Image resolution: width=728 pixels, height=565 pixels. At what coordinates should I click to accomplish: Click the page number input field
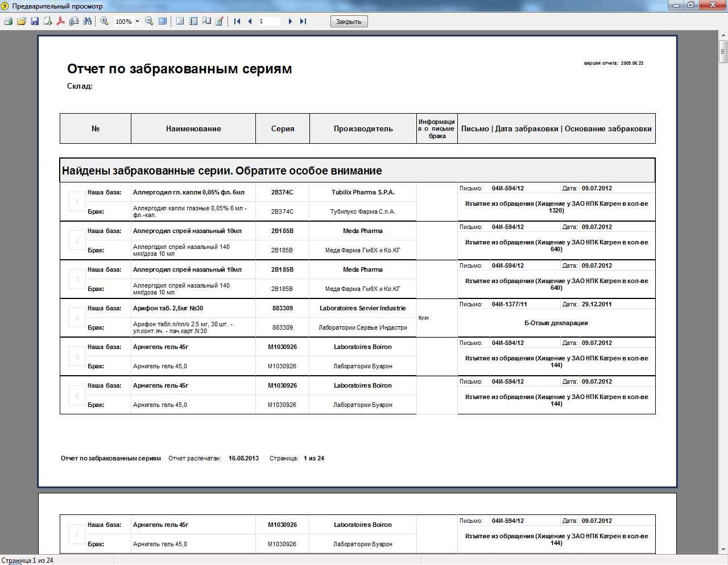pyautogui.click(x=269, y=21)
